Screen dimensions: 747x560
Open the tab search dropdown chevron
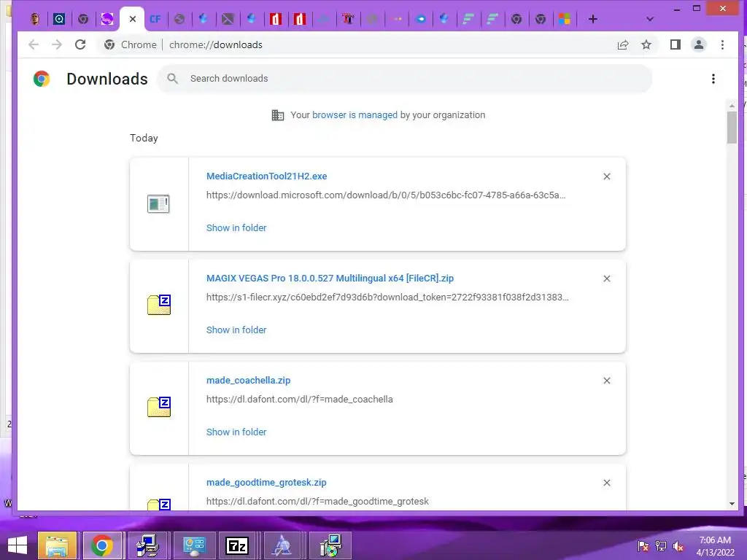pyautogui.click(x=649, y=19)
